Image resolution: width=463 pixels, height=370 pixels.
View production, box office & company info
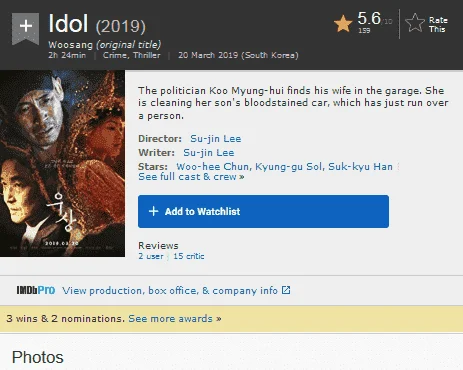tap(170, 290)
